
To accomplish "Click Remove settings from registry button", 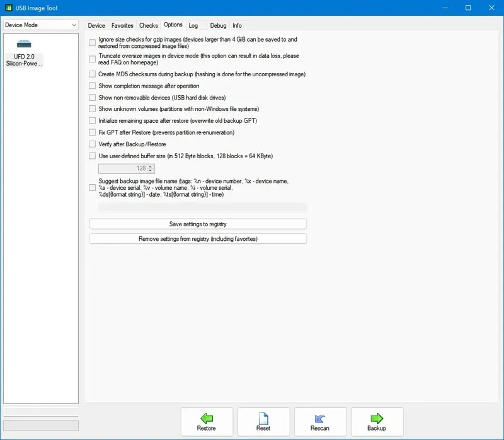I will [198, 239].
